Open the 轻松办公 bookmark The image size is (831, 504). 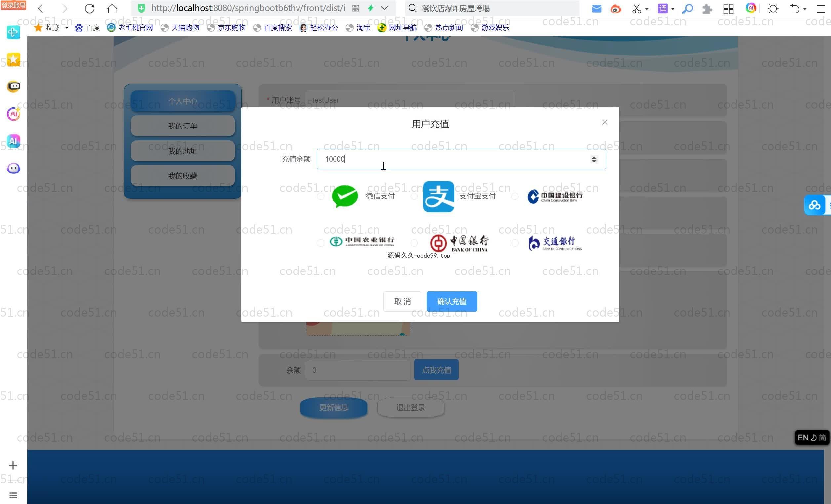[x=319, y=28]
